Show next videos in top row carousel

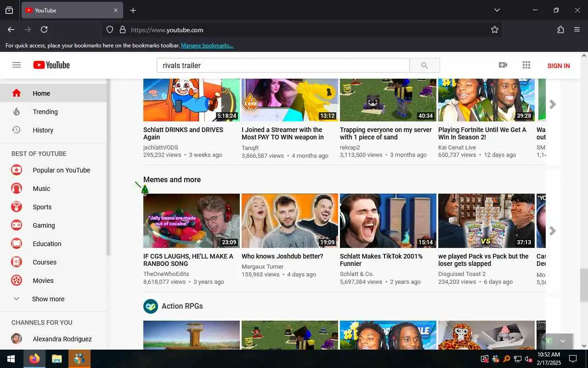point(553,104)
